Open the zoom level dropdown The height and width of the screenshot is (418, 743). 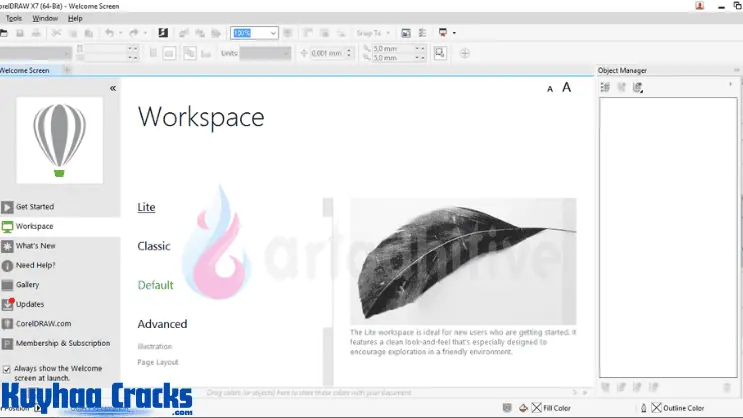(x=272, y=33)
